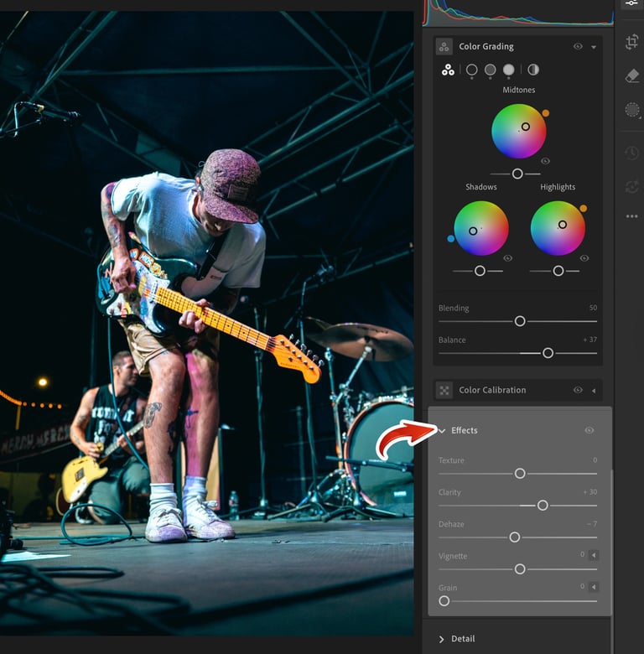This screenshot has width=644, height=654.
Task: Open the Versions history clock icon
Action: coord(632,153)
